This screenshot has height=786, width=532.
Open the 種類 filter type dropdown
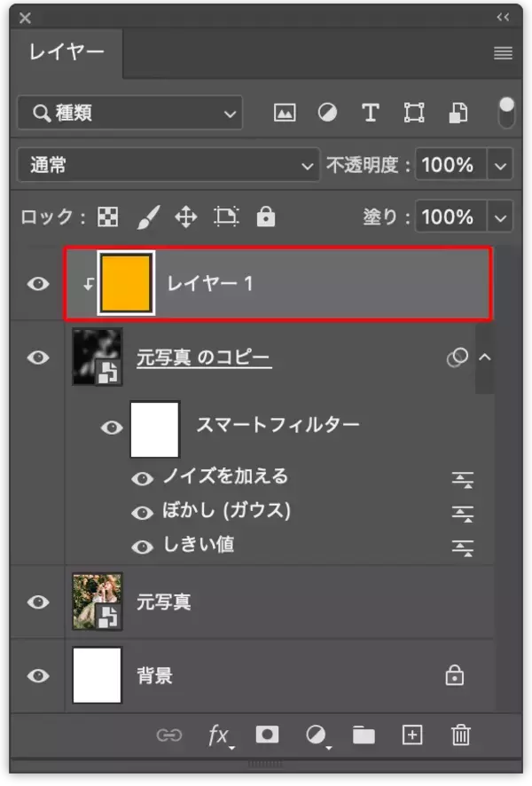129,113
